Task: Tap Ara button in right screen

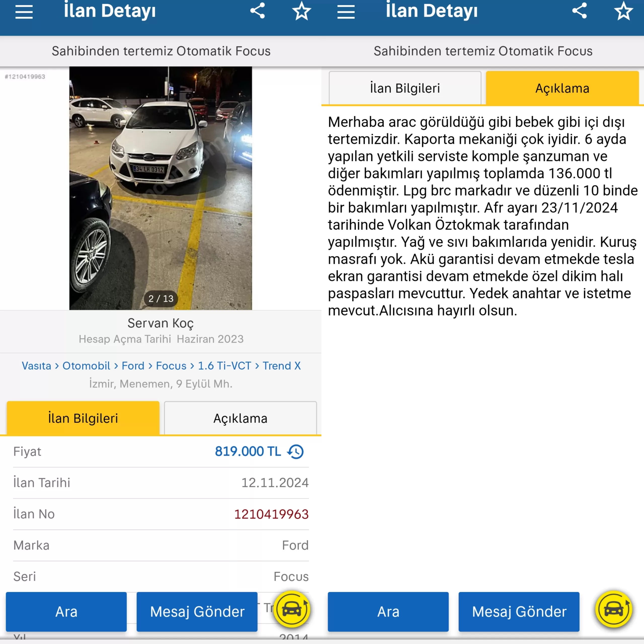Action: pyautogui.click(x=388, y=612)
